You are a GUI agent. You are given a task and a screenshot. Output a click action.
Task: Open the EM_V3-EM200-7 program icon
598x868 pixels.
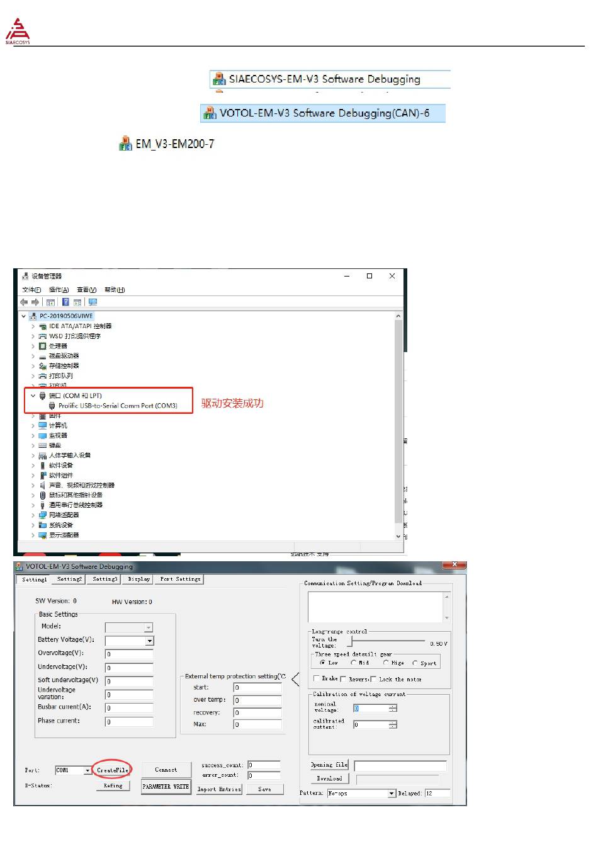point(126,144)
